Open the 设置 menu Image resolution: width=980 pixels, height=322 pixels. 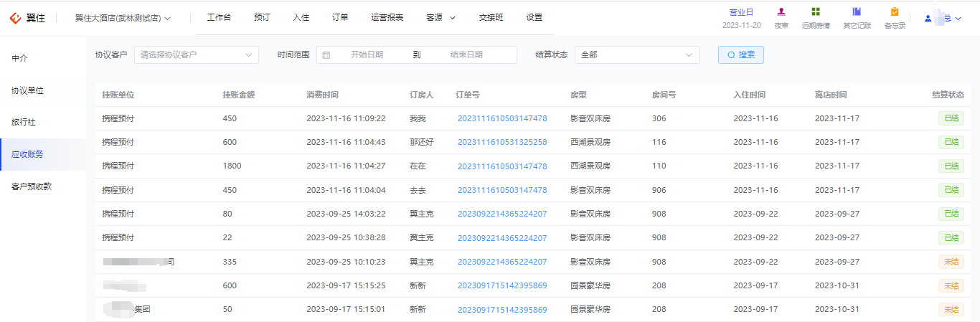tap(534, 18)
